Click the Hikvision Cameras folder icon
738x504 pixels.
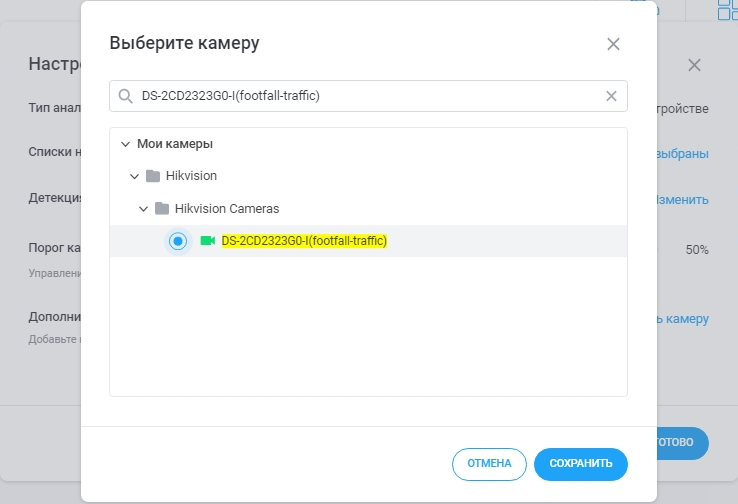[x=162, y=209]
